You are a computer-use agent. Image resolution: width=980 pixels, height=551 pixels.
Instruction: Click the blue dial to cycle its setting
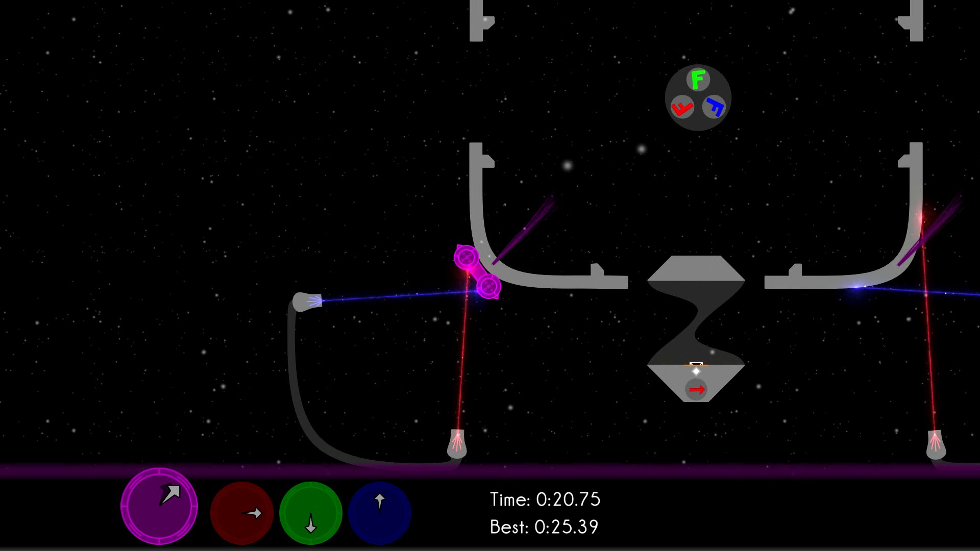[x=379, y=513]
